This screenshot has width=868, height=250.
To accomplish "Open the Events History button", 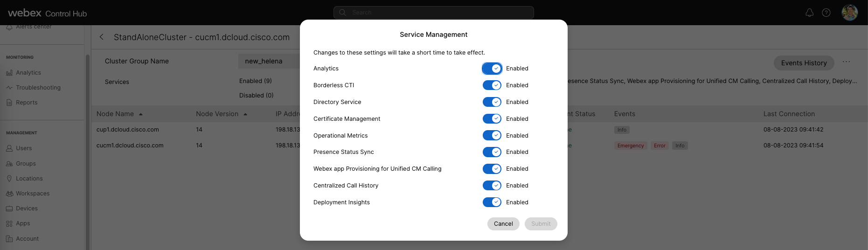I will click(804, 63).
